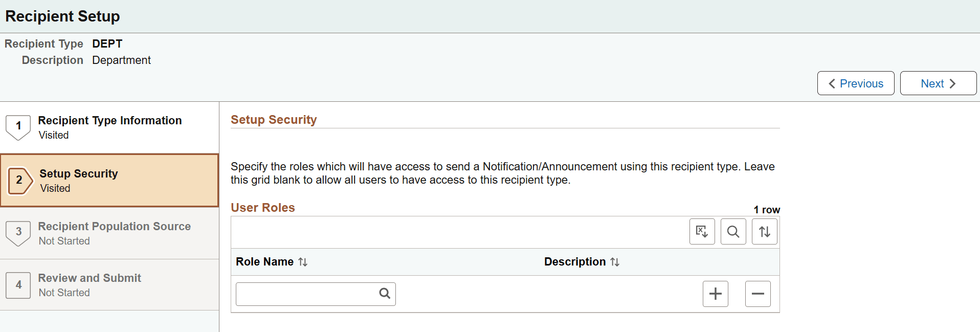This screenshot has height=332, width=980.
Task: Open step 1 Recipient Type Information
Action: pyautogui.click(x=109, y=127)
